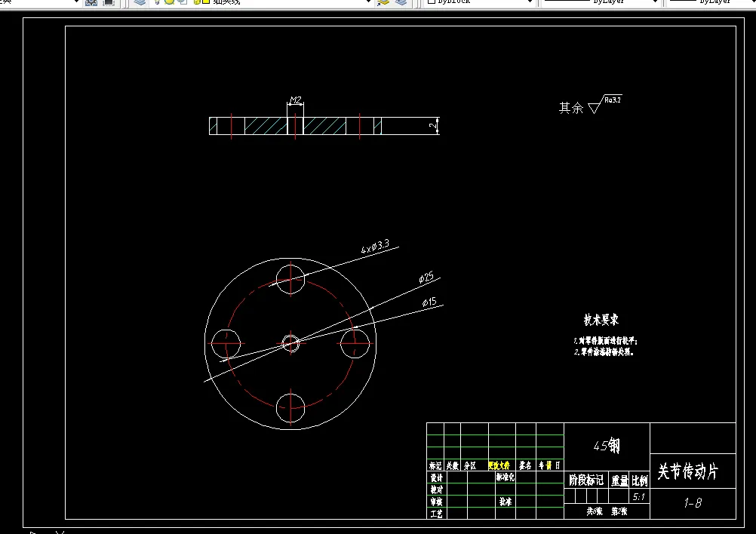Select the 工艺 row label

point(436,514)
